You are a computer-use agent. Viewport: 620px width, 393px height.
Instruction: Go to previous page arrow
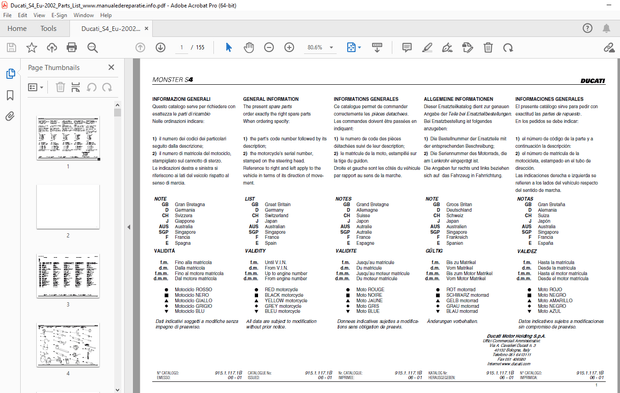pos(140,47)
